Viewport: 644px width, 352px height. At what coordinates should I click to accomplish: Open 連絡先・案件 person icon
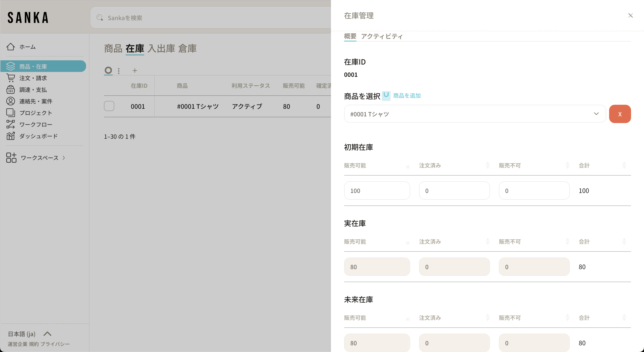(x=11, y=101)
